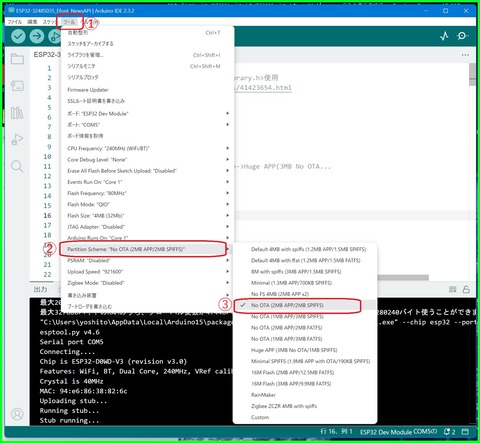Toggle the output lock scroll icon
Viewport: 480px width, 443px height.
[x=466, y=289]
